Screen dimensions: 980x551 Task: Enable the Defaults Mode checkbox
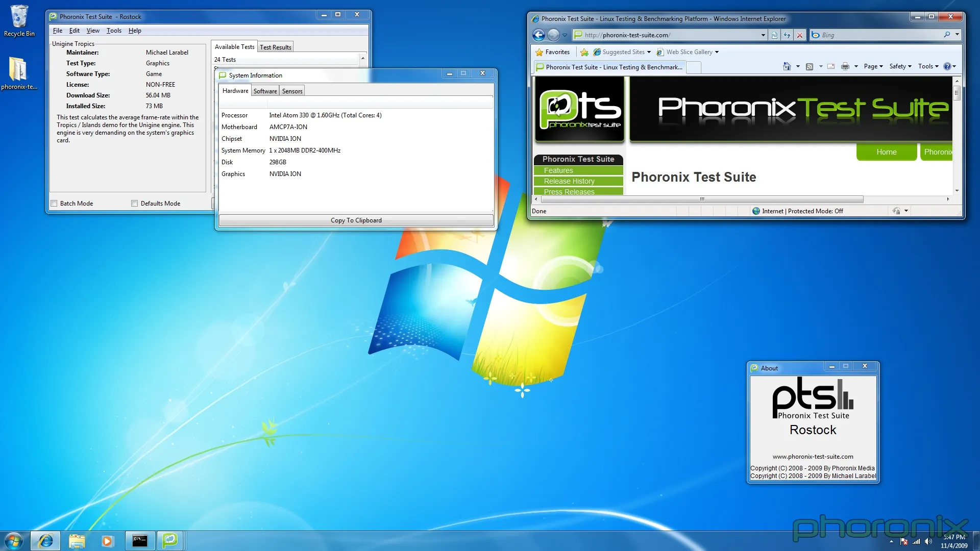pos(135,204)
